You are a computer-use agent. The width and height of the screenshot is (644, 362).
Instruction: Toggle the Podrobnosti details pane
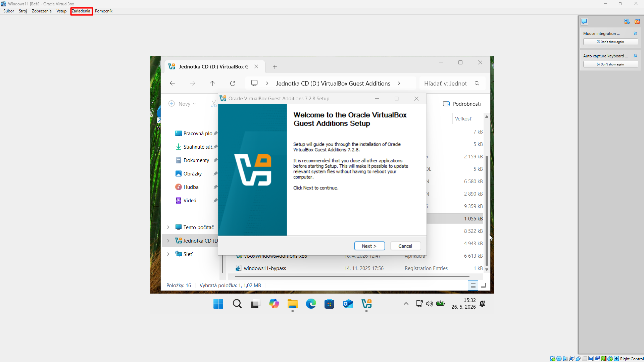pos(462,104)
